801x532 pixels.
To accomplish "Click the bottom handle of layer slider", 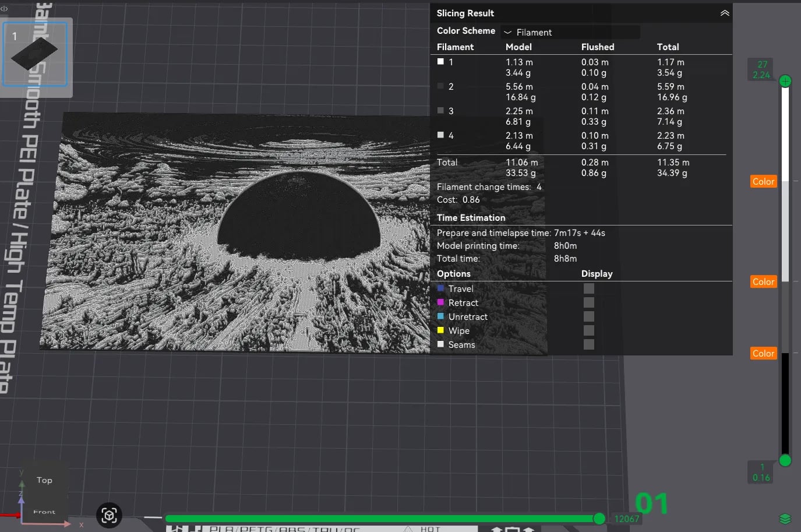I will pos(785,460).
